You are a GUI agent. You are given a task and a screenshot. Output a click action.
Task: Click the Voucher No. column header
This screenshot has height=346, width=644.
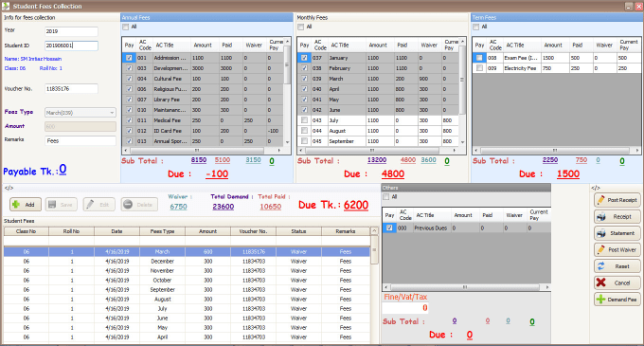point(254,231)
